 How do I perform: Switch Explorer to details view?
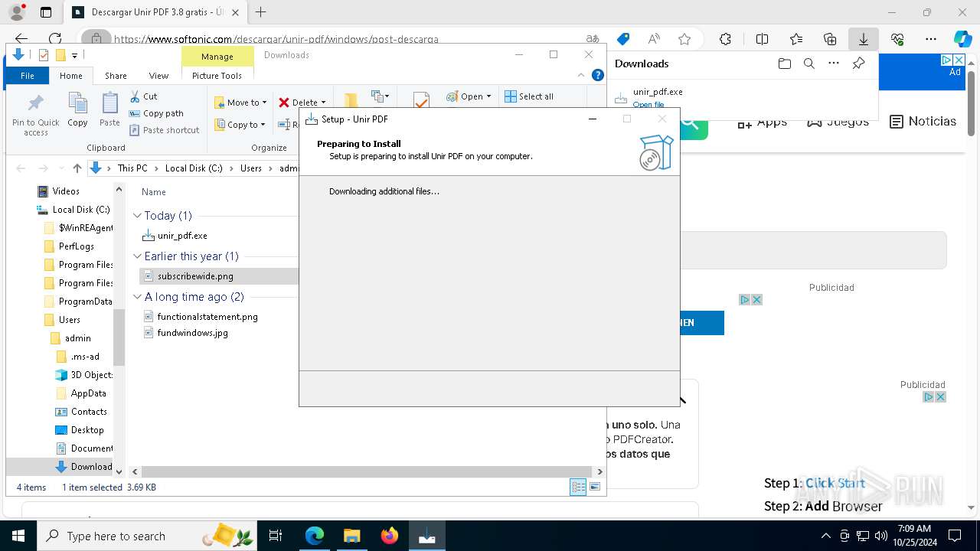click(x=578, y=487)
